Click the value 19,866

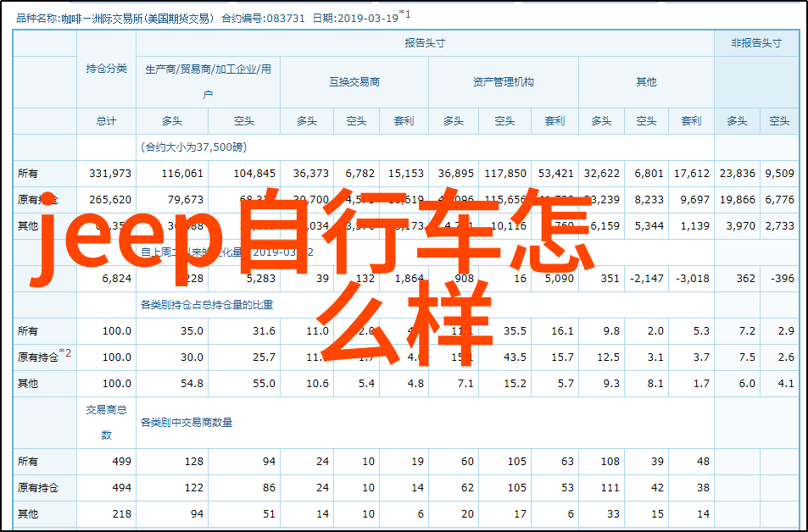click(738, 199)
